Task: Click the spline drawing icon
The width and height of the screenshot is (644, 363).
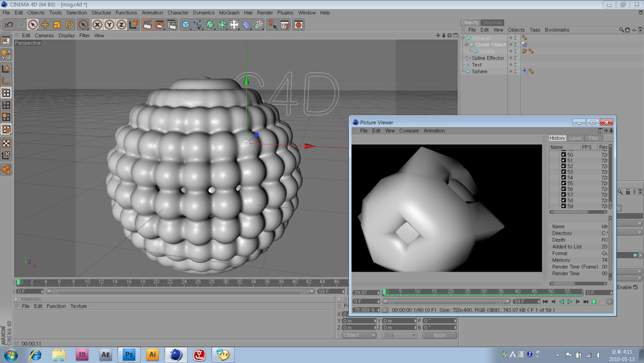Action: tap(198, 25)
